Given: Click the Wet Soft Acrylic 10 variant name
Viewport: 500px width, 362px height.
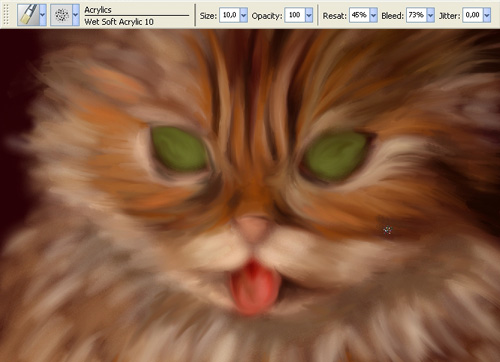Looking at the screenshot, I should [119, 22].
